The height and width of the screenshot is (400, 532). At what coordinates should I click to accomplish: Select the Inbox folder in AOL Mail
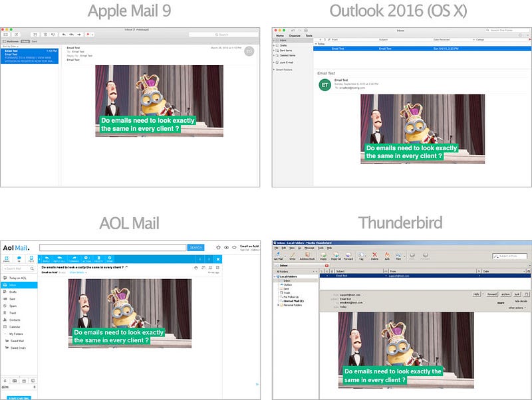(19, 285)
